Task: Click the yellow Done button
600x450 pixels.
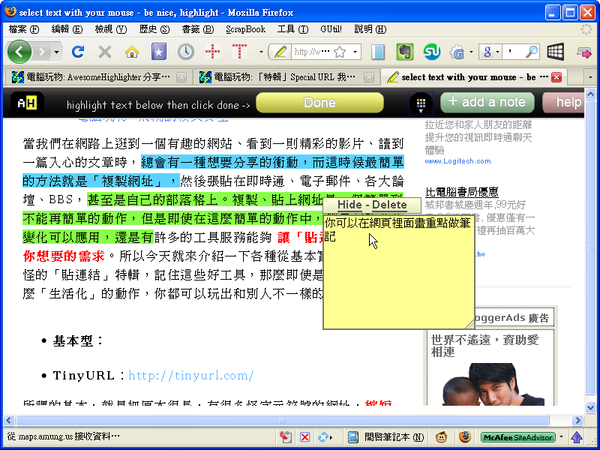Action: coord(320,103)
